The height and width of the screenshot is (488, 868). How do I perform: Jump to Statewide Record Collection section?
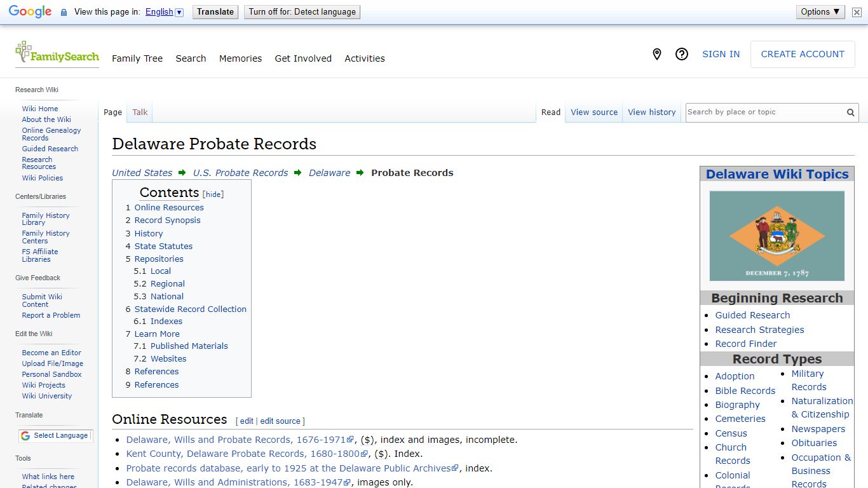[x=191, y=309]
